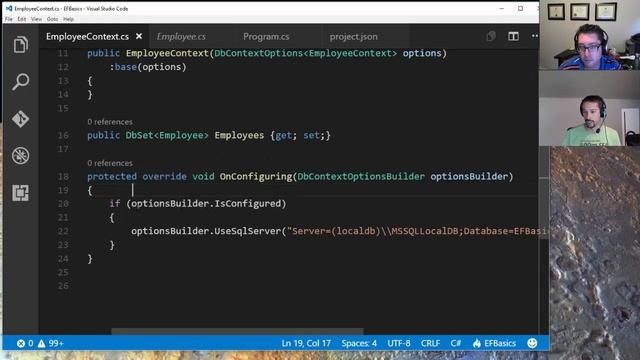The image size is (640, 360).
Task: Change line ending CRLF setting
Action: tap(430, 343)
